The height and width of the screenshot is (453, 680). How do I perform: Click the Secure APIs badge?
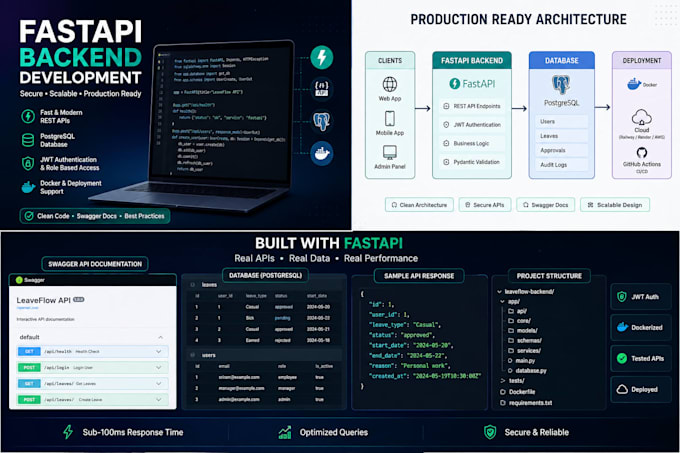point(485,205)
